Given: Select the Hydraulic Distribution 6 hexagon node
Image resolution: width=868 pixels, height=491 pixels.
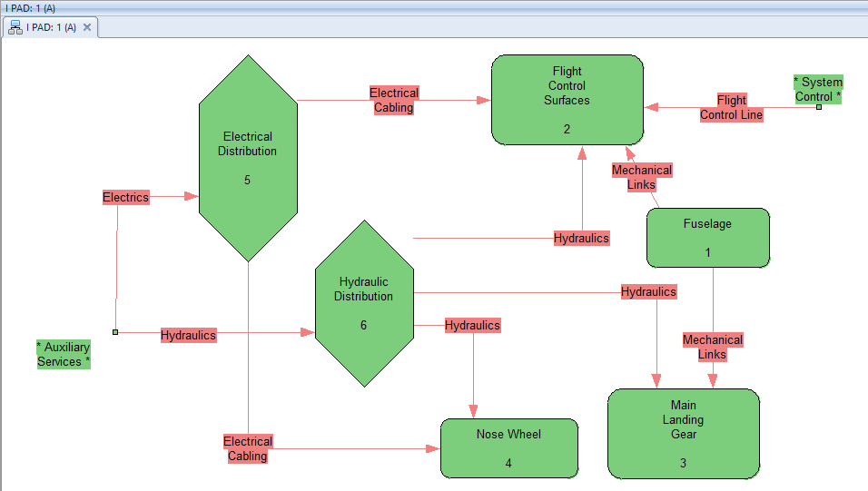Looking at the screenshot, I should coord(364,304).
